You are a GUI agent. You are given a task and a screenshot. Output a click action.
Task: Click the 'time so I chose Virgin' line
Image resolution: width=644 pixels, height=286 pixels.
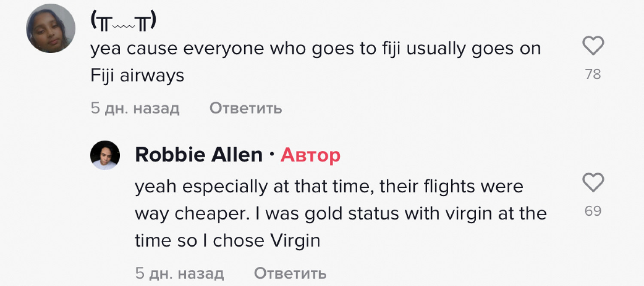pyautogui.click(x=228, y=241)
